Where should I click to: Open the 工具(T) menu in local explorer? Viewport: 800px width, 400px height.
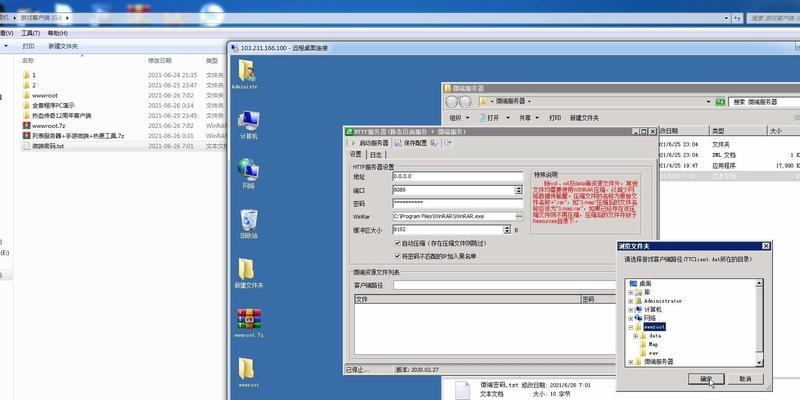(31, 33)
